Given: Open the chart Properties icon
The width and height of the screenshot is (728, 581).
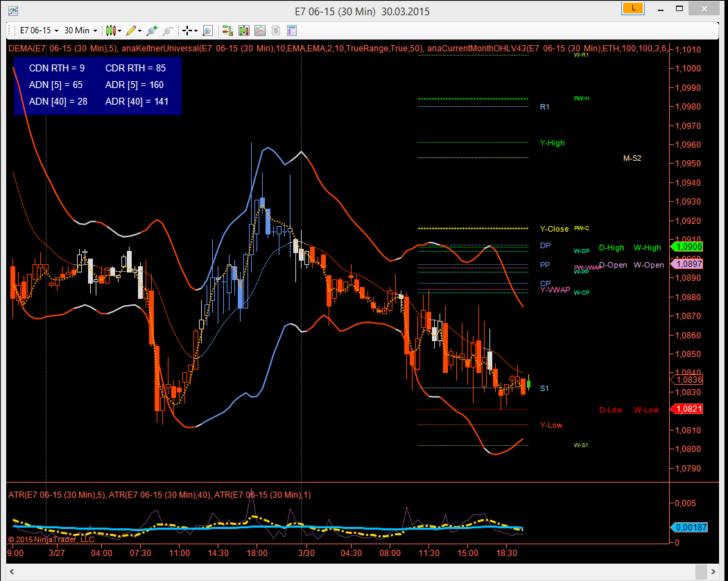Looking at the screenshot, I should click(x=292, y=31).
